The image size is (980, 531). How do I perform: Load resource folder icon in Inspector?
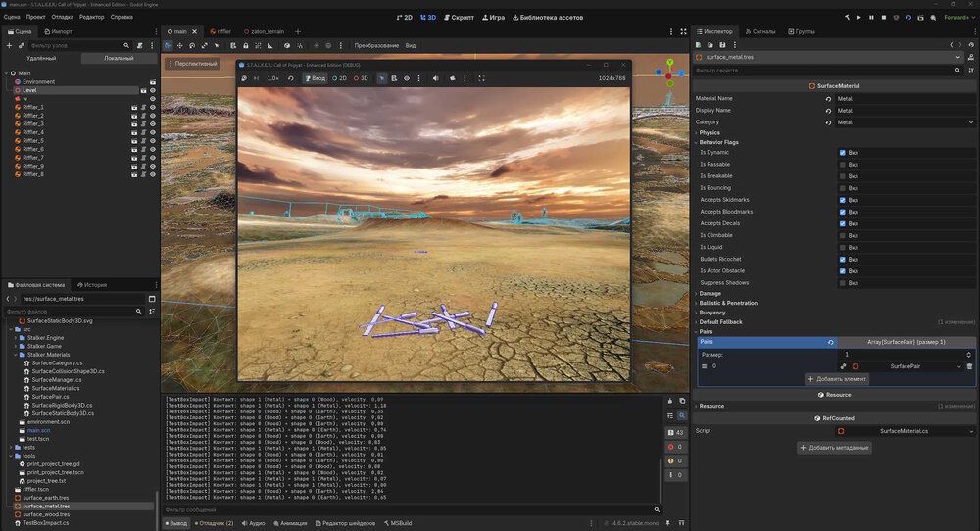click(x=710, y=45)
